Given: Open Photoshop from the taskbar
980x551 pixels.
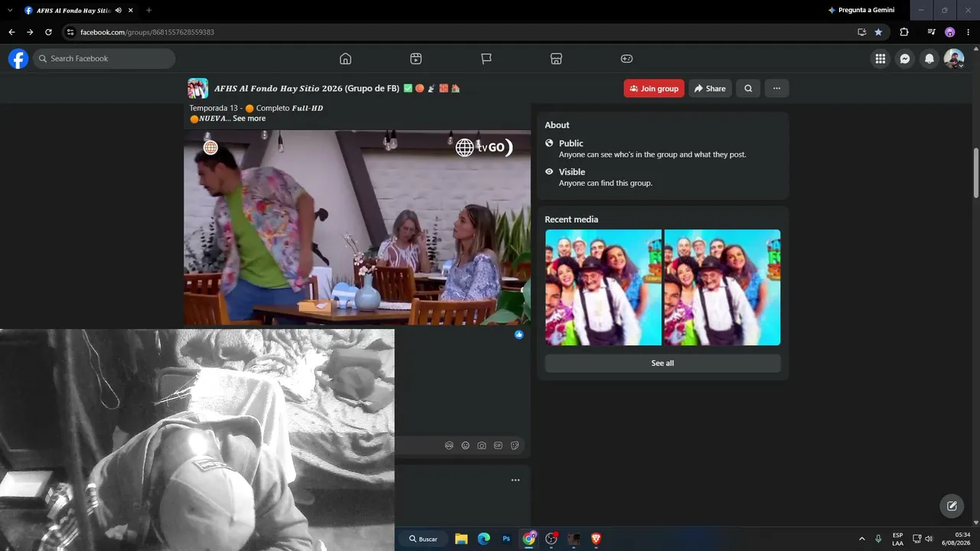Looking at the screenshot, I should coord(506,539).
